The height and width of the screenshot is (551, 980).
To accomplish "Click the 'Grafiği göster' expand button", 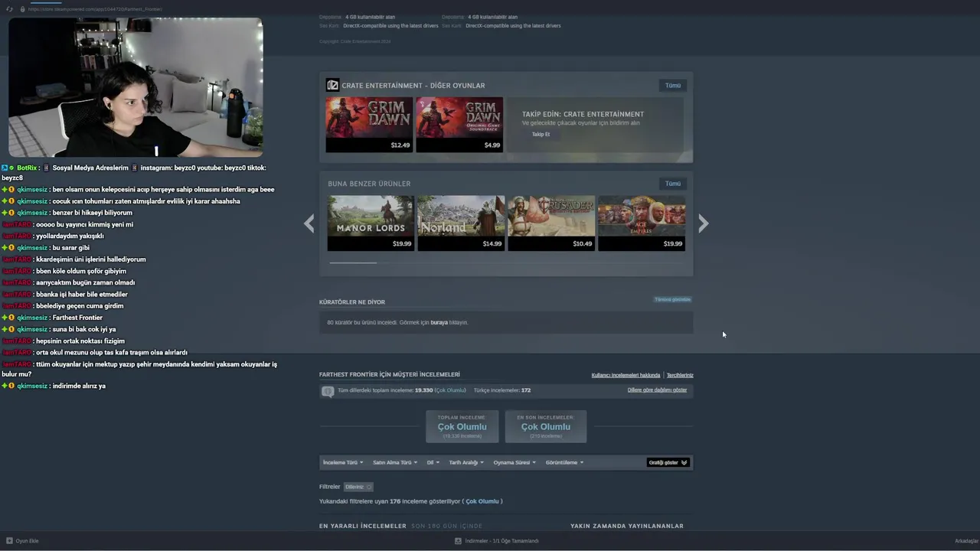I will pyautogui.click(x=668, y=462).
